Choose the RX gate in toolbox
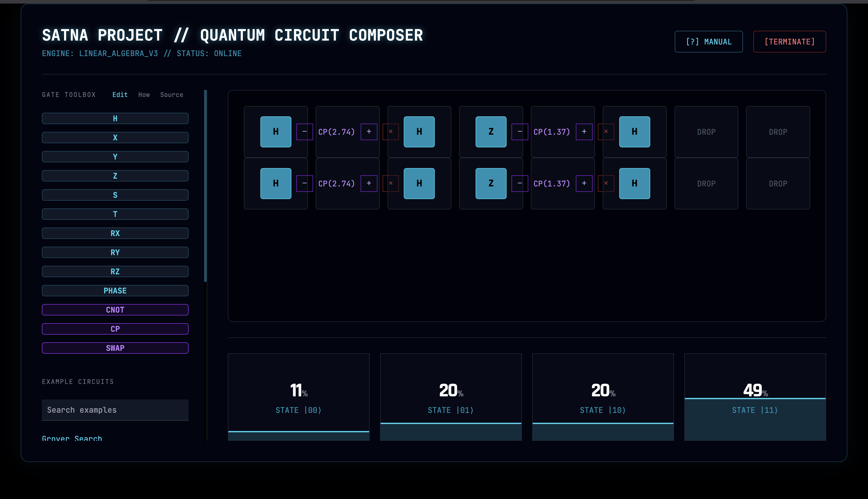This screenshot has height=499, width=868. [115, 233]
